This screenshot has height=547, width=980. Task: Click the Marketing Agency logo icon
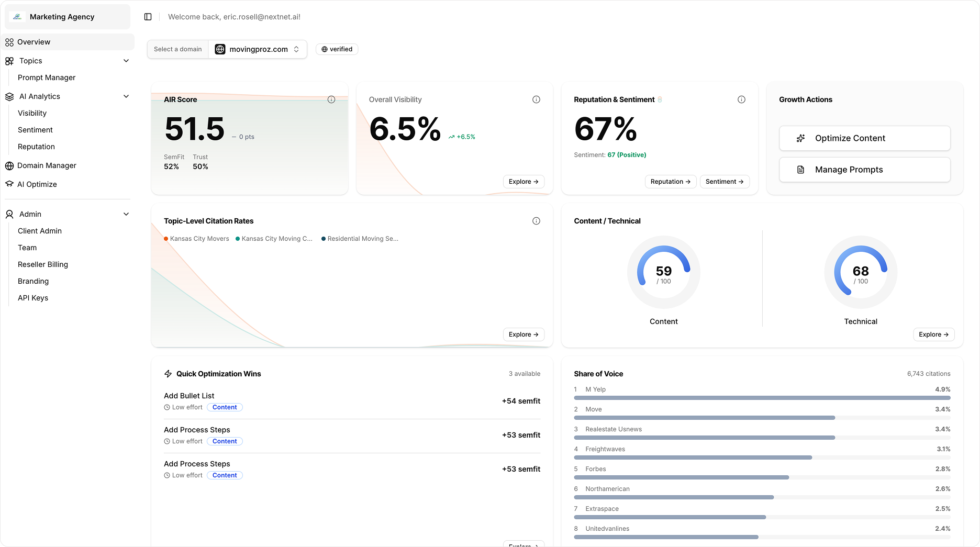pos(17,17)
